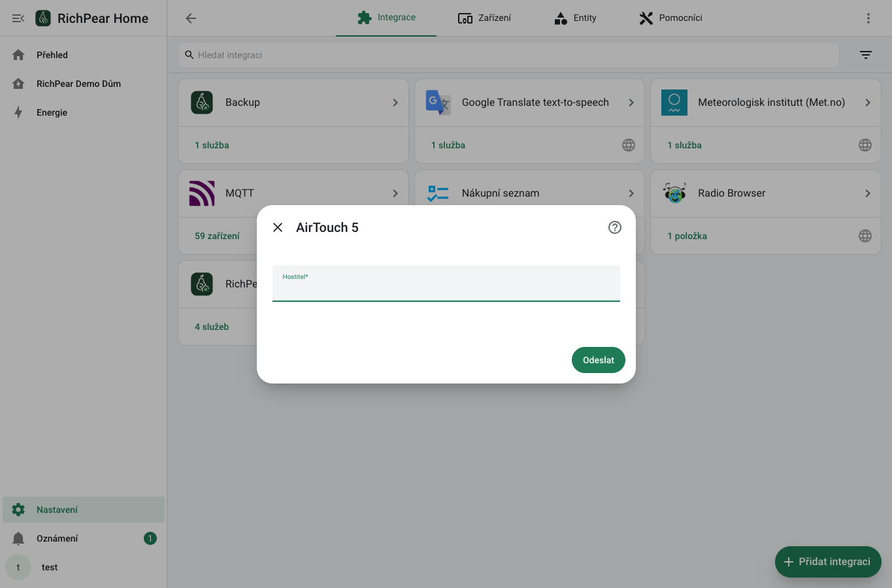892x588 pixels.
Task: Click the Google Translate logo icon
Action: [438, 103]
